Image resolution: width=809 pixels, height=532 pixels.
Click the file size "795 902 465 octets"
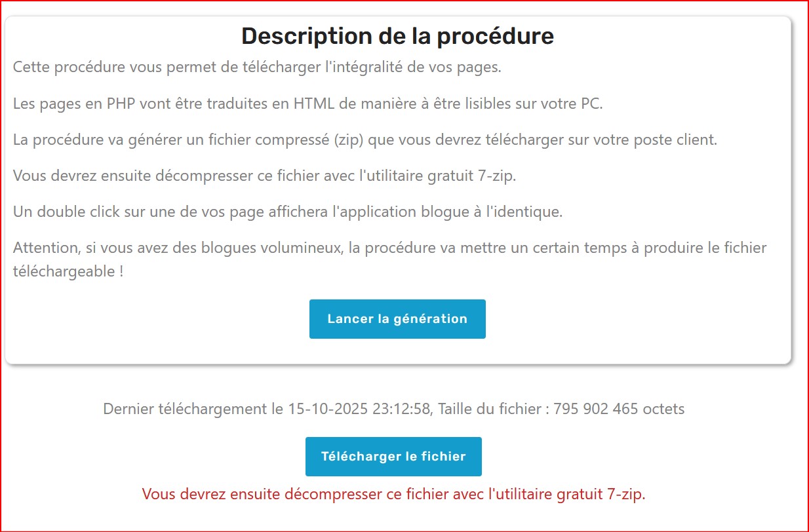[x=619, y=409]
